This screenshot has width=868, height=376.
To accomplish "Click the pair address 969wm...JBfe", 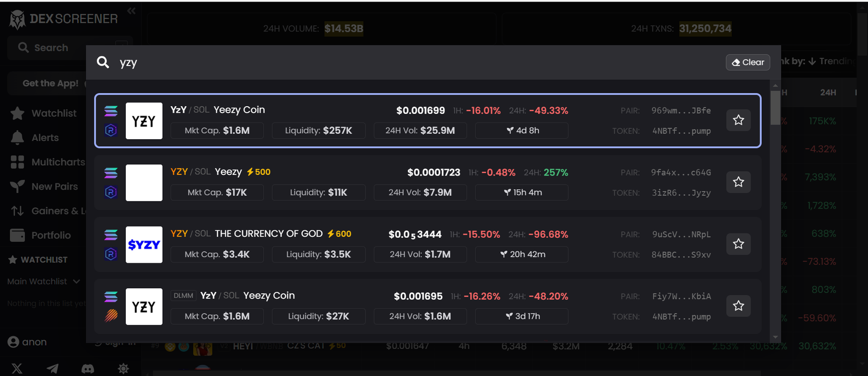I will point(681,111).
